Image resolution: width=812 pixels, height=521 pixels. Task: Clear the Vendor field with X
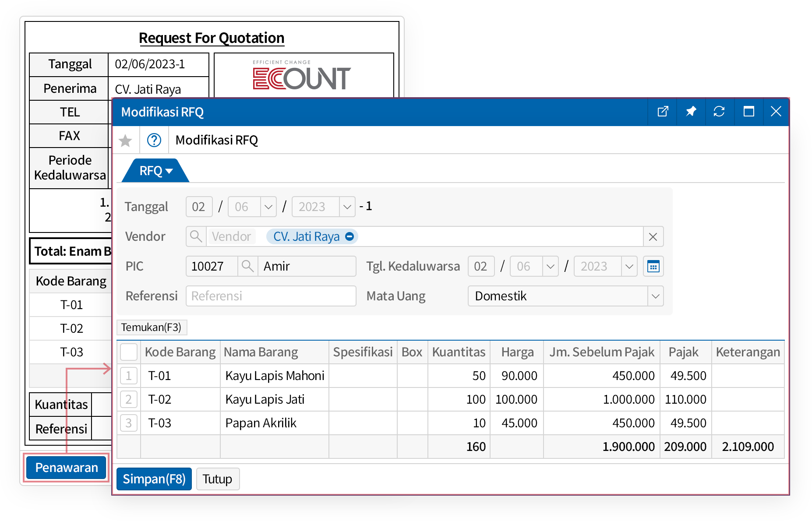point(653,237)
